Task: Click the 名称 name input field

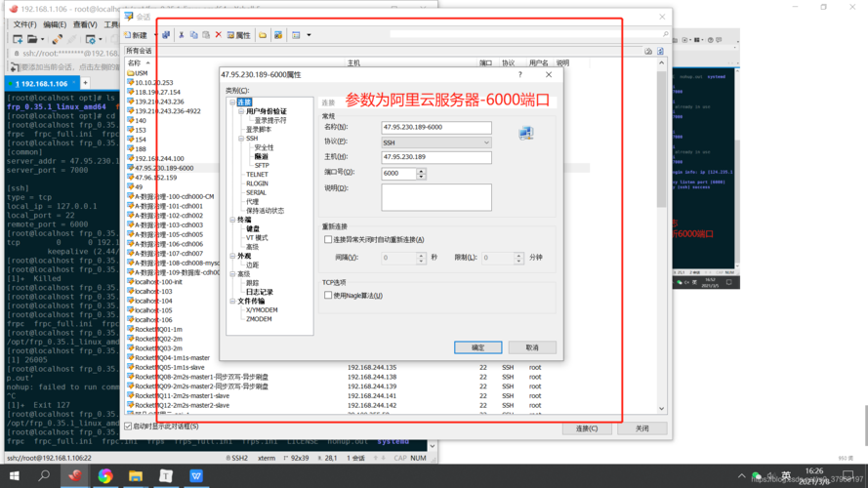Action: (x=436, y=127)
